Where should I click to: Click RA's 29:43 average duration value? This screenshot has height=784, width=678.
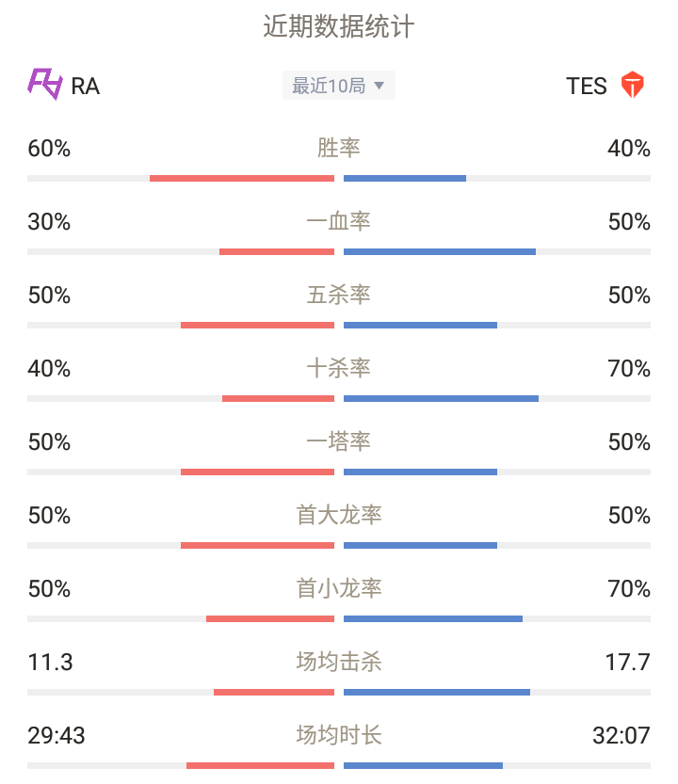56,735
